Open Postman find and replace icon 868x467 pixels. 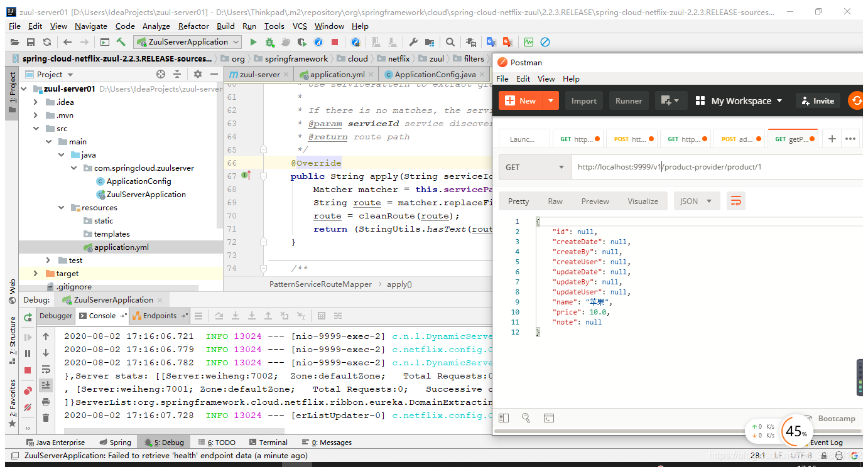526,418
